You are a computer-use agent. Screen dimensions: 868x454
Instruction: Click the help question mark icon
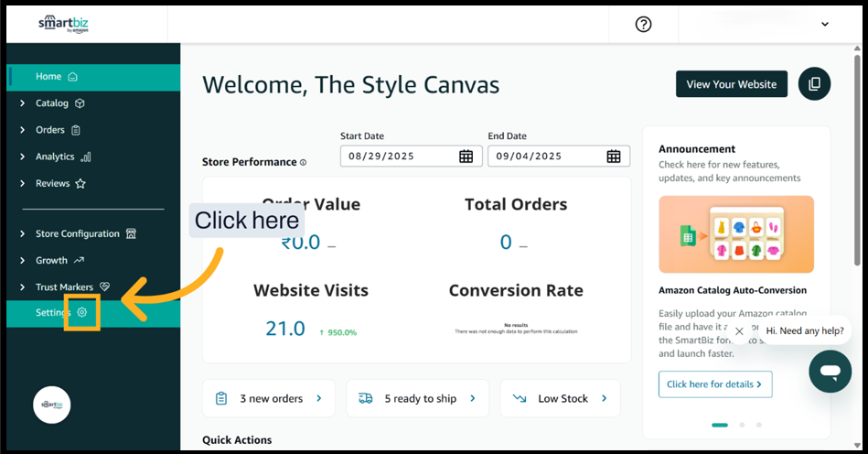point(643,25)
